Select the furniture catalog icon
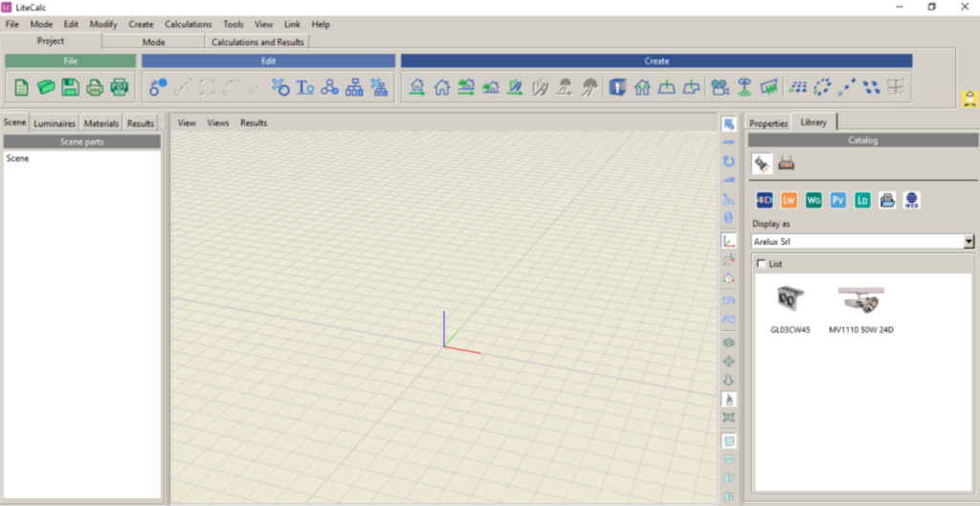 pyautogui.click(x=786, y=165)
